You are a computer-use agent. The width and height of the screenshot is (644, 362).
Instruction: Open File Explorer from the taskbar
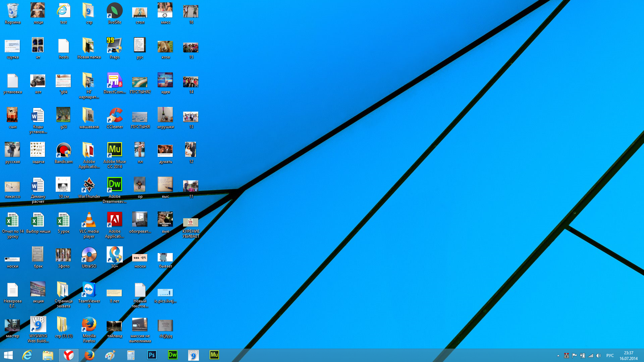click(48, 355)
